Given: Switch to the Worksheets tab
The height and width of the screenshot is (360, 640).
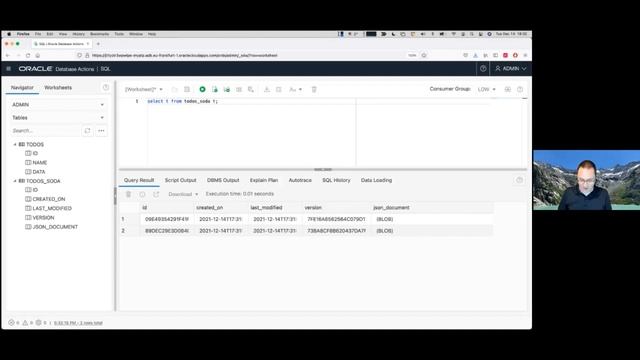Looking at the screenshot, I should coord(58,87).
